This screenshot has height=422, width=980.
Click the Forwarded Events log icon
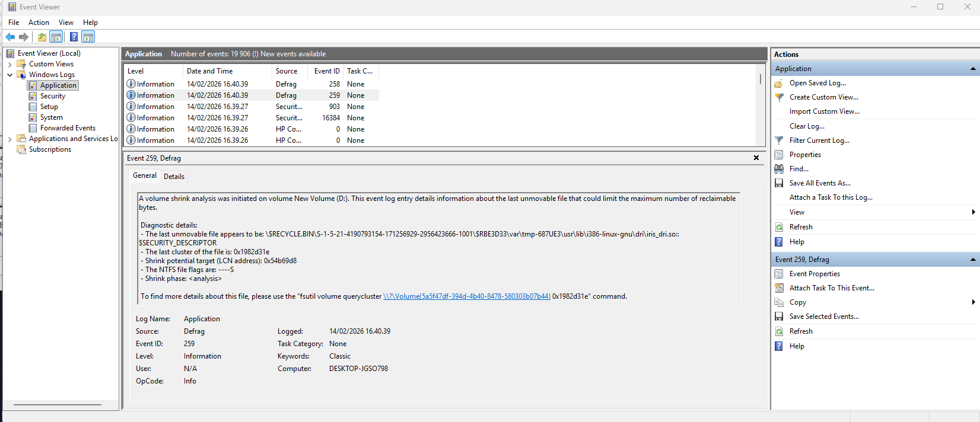[x=33, y=128]
